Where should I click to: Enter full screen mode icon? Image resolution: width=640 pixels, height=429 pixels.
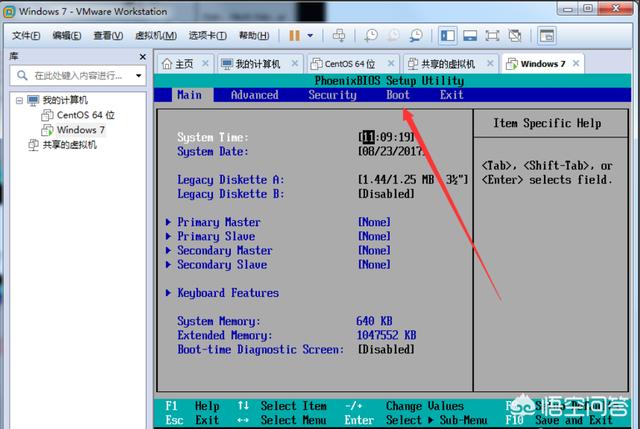492,36
